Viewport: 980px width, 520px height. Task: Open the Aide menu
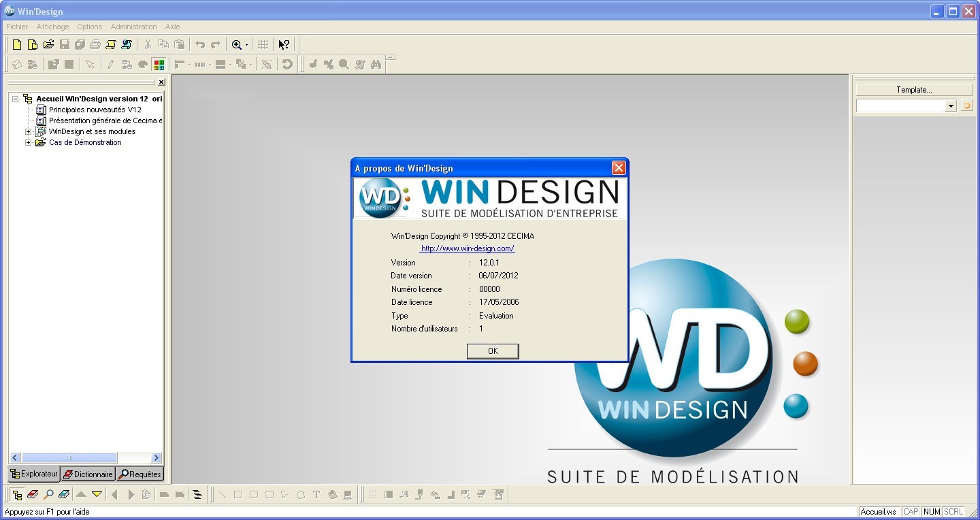tap(172, 27)
